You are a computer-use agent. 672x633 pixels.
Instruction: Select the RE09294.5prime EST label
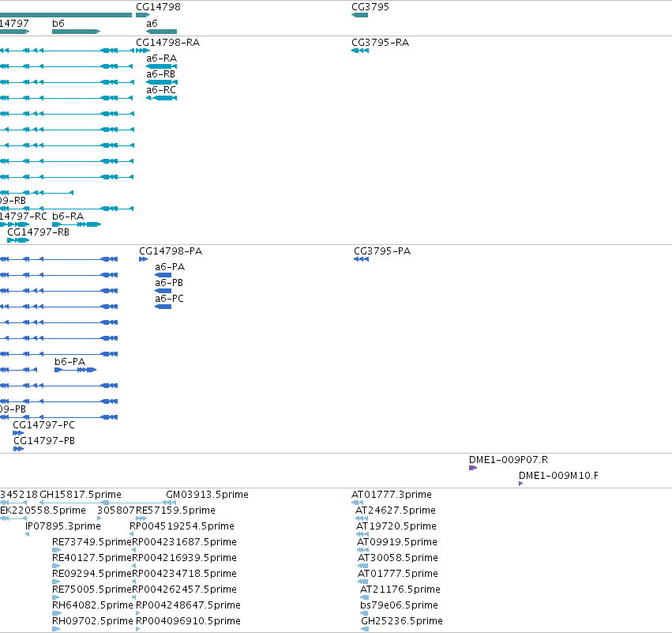(x=92, y=574)
